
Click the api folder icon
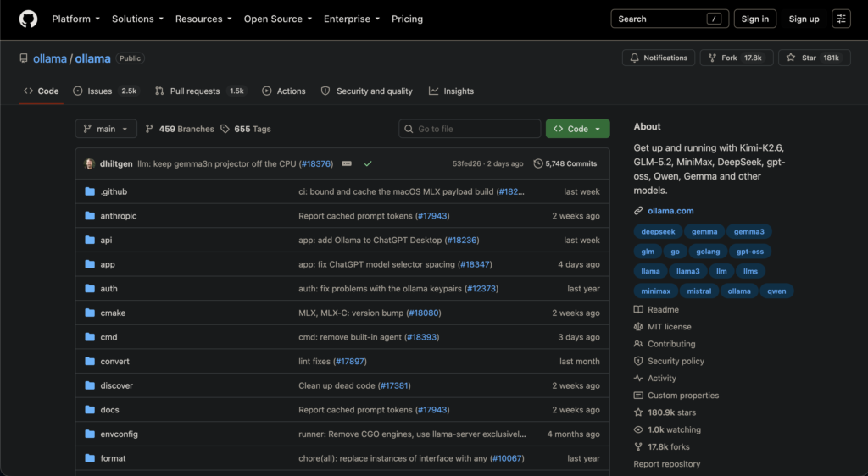tap(90, 240)
